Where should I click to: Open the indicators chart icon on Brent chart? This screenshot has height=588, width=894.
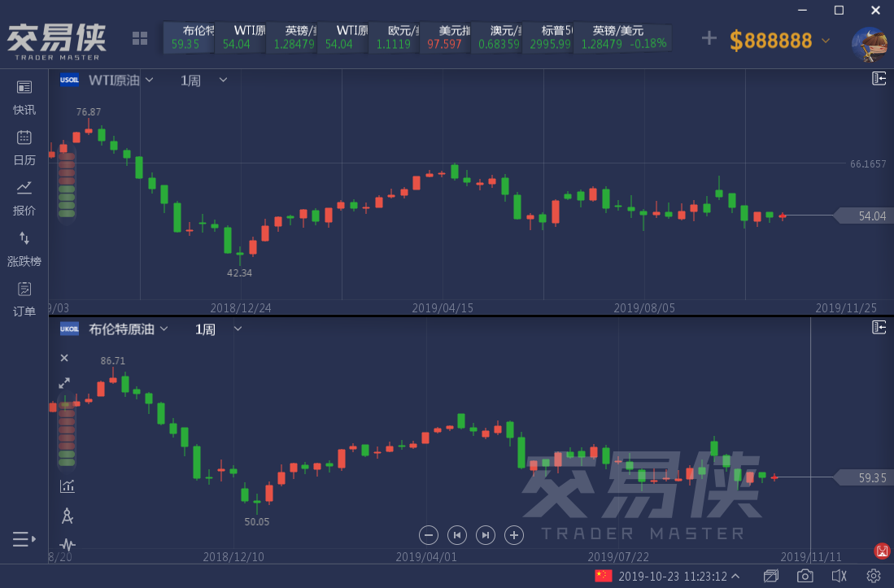tap(67, 486)
